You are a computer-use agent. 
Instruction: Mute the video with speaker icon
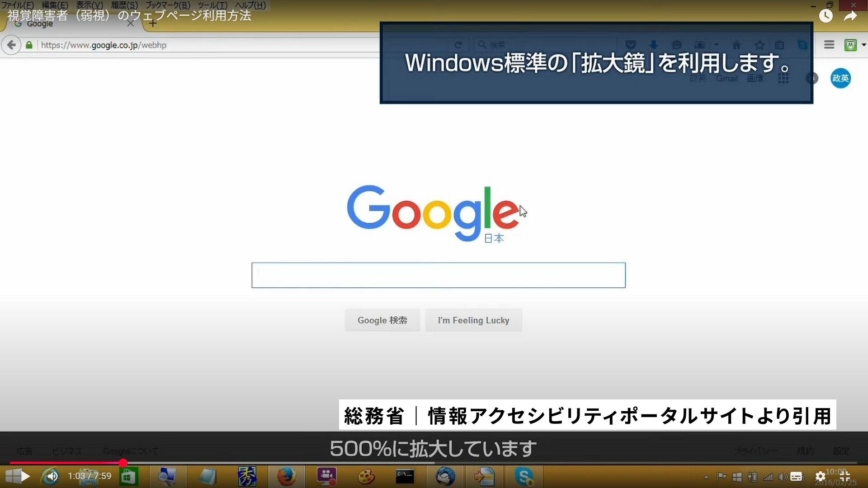point(52,476)
